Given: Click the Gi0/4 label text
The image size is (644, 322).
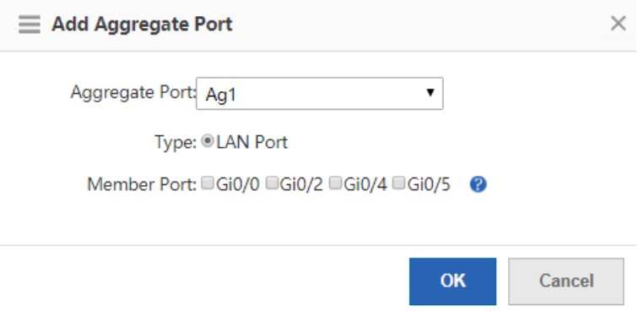Looking at the screenshot, I should [365, 184].
